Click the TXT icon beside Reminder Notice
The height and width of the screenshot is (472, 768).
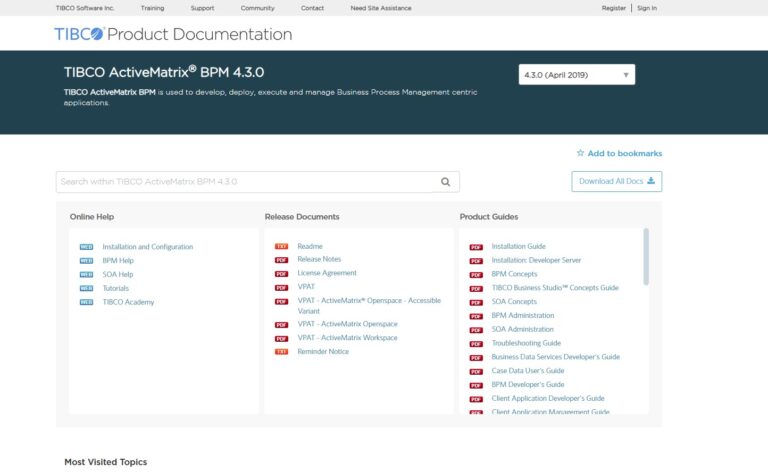[281, 352]
